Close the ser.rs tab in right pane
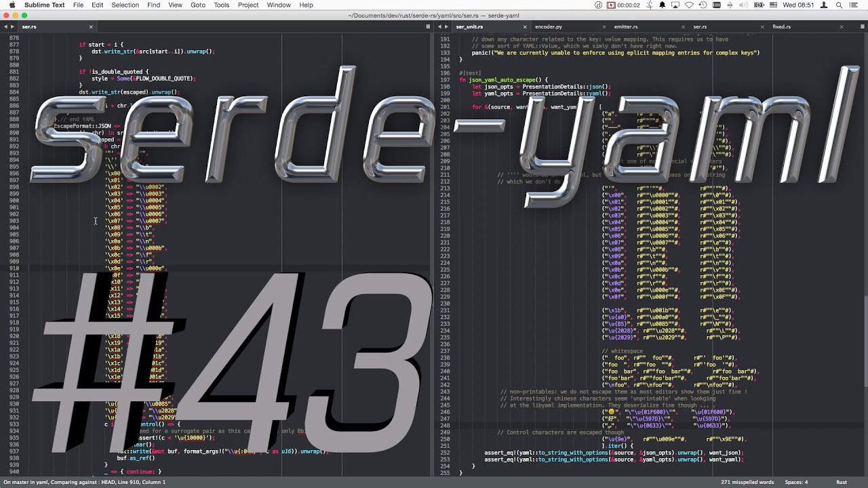This screenshot has width=868, height=488. coord(762,26)
